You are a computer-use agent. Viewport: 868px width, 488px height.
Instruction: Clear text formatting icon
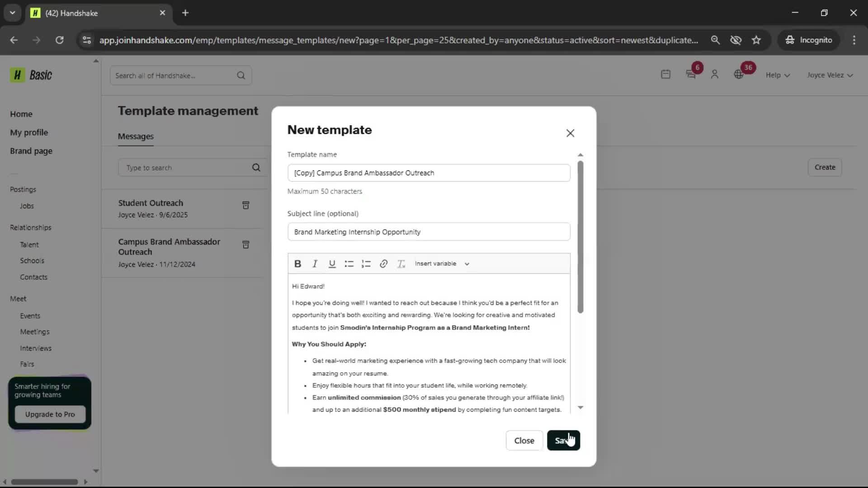pos(401,264)
